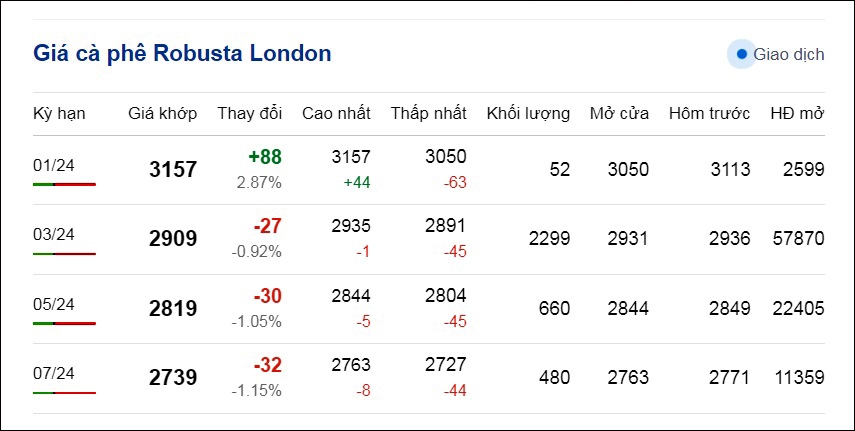Click the range bar under 01/24
The height and width of the screenshot is (431, 855).
64,184
